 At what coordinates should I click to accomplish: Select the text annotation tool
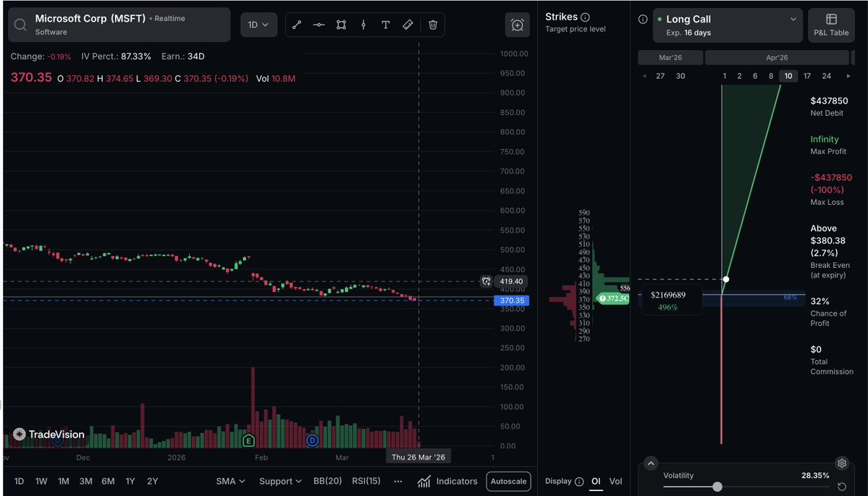(385, 25)
